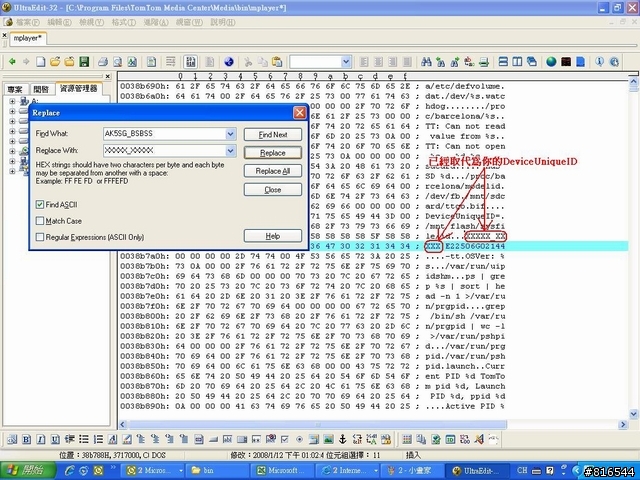Switch to the 資源管理器 explorer tab
Viewport: 640px width, 480px height.
pyautogui.click(x=78, y=88)
